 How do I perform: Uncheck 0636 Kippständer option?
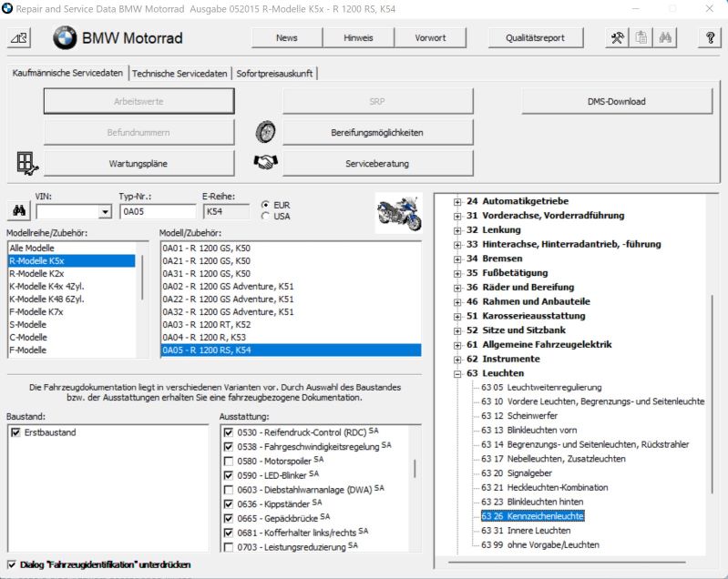tap(229, 504)
